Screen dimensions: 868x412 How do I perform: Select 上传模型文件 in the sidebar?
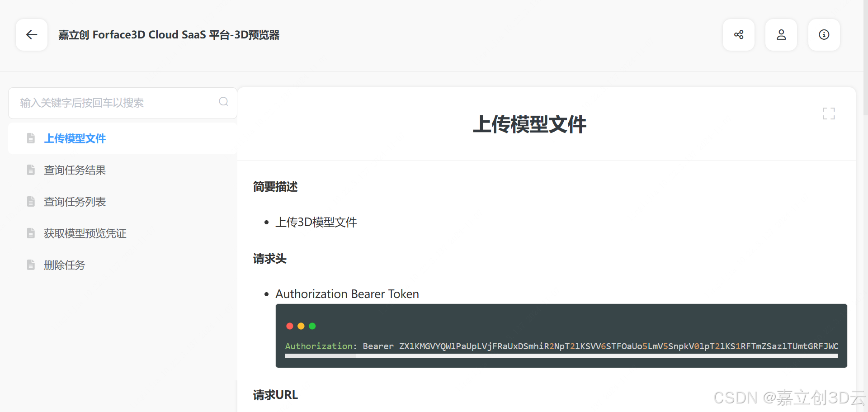coord(123,138)
